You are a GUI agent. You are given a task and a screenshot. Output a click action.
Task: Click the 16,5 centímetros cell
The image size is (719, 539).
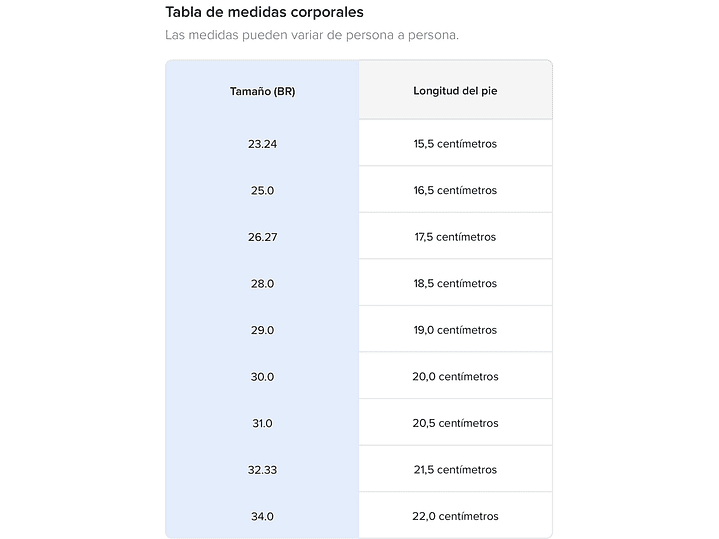click(455, 190)
